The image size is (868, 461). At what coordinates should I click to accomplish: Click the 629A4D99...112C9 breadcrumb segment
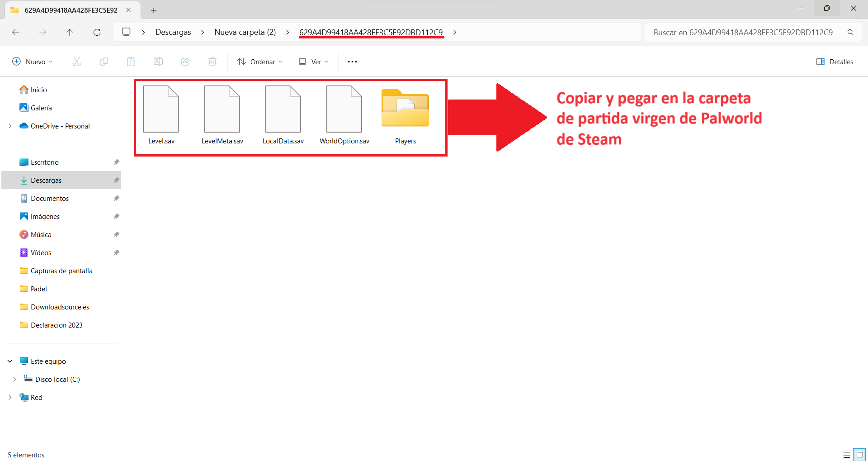point(371,32)
